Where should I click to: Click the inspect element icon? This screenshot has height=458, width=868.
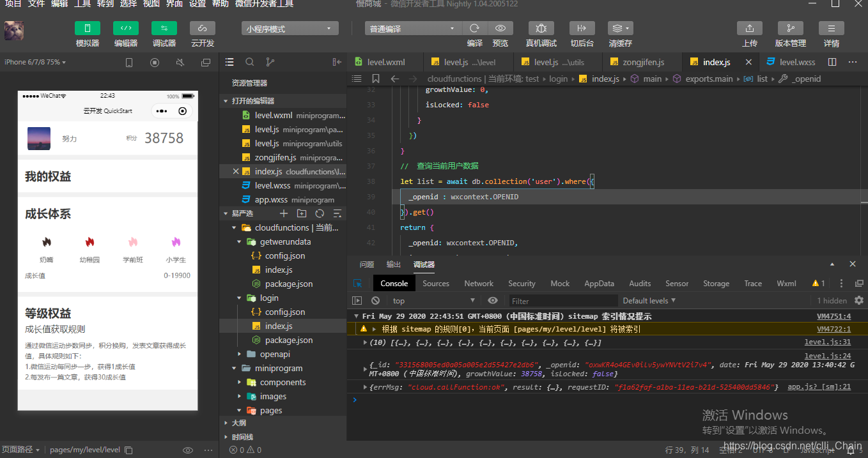pyautogui.click(x=358, y=283)
